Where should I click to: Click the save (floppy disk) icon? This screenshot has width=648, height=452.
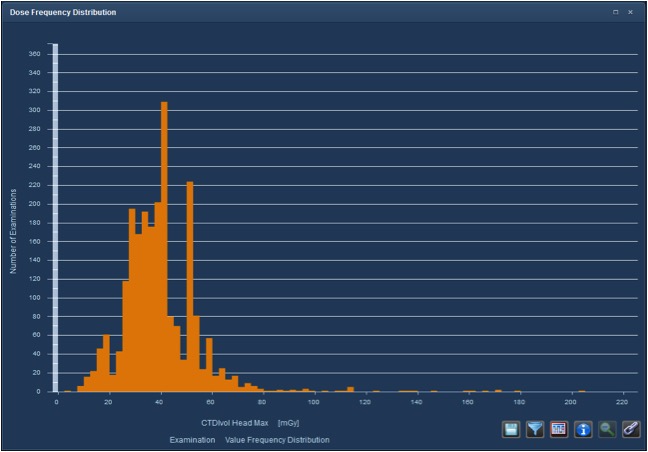[511, 429]
